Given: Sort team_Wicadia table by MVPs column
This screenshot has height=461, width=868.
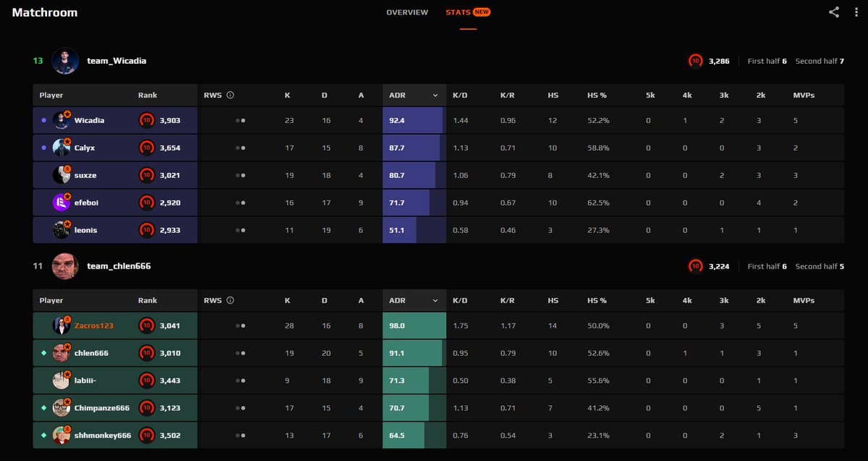Looking at the screenshot, I should [804, 96].
